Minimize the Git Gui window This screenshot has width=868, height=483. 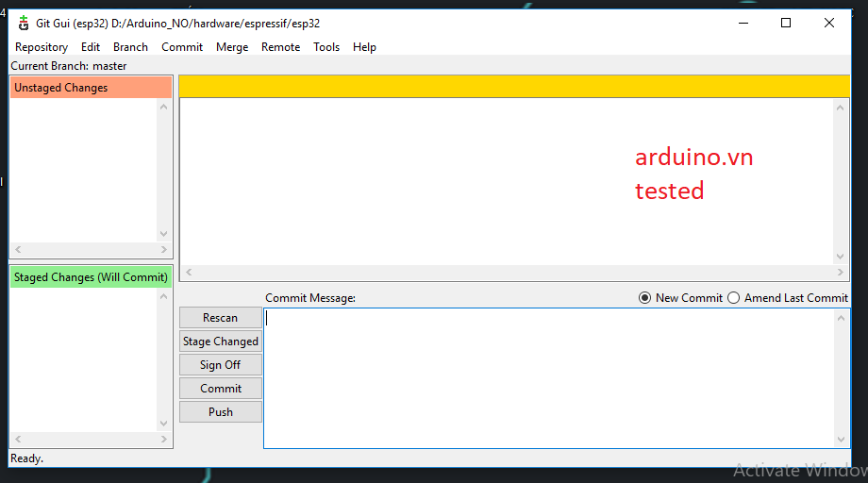coord(743,24)
